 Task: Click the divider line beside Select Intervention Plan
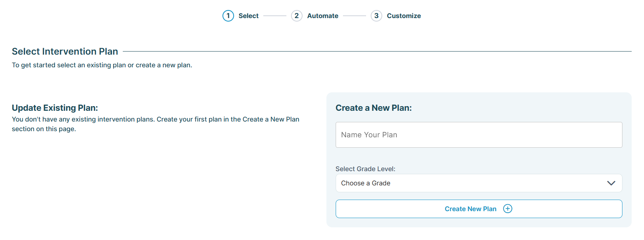point(377,51)
